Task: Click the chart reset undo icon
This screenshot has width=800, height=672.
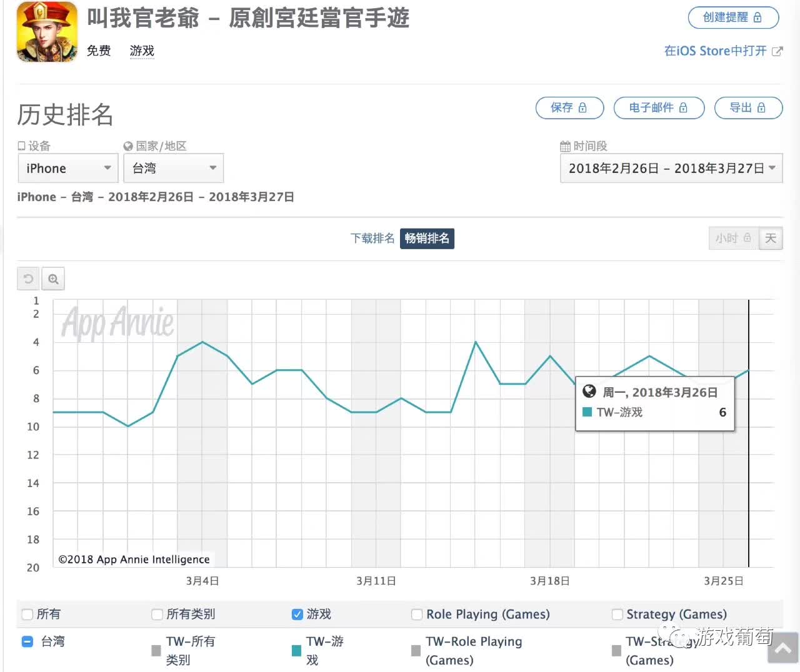Action: [x=28, y=279]
